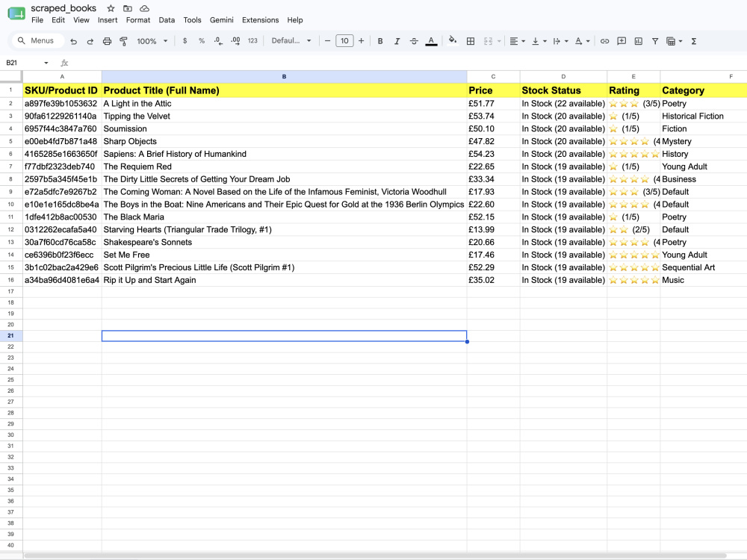
Task: Toggle bold formatting
Action: (x=380, y=41)
